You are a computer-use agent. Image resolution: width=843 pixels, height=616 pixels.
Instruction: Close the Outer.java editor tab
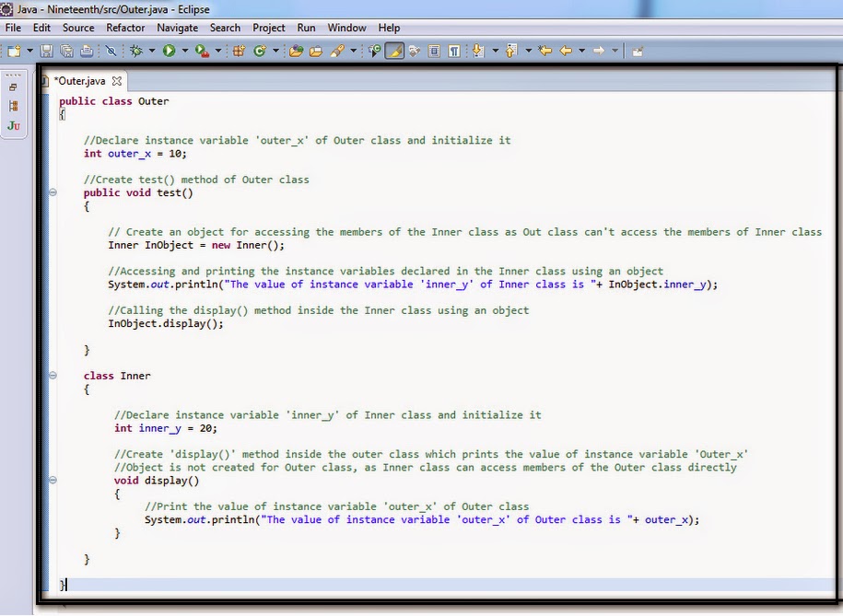(117, 81)
